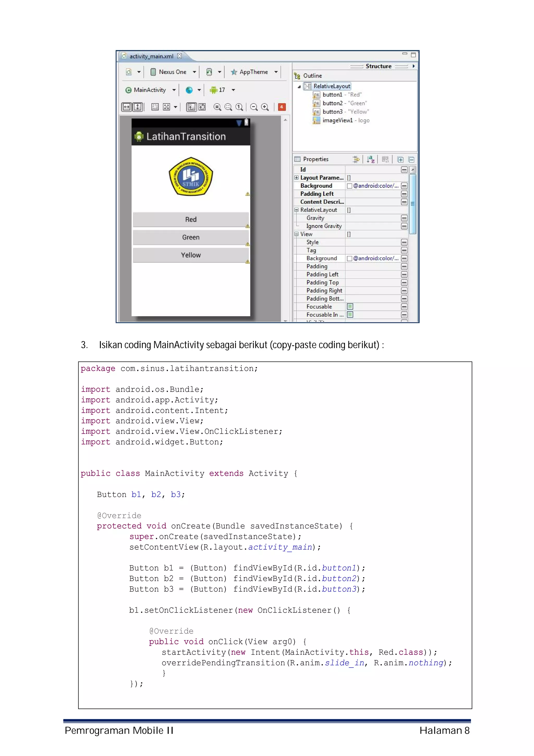Toggle the Focusable In Touch checkbox
Image resolution: width=534 pixels, height=756 pixels.
tap(350, 315)
